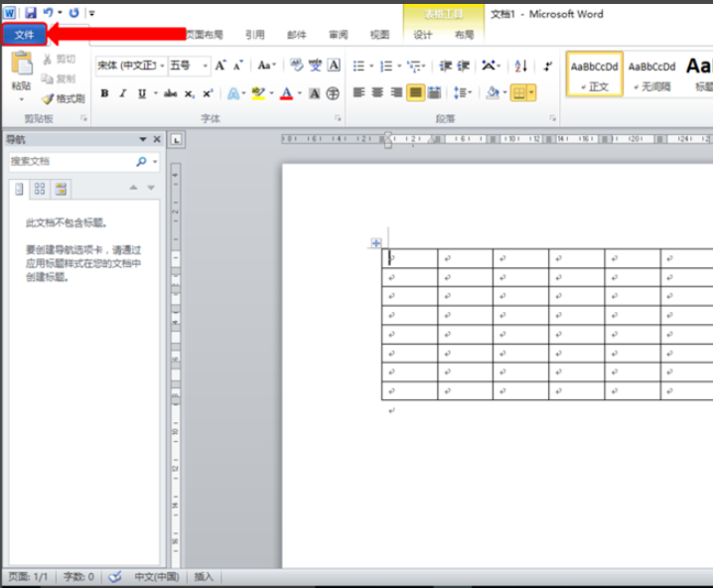The height and width of the screenshot is (588, 713).
Task: Click the bullet list icon
Action: point(358,66)
